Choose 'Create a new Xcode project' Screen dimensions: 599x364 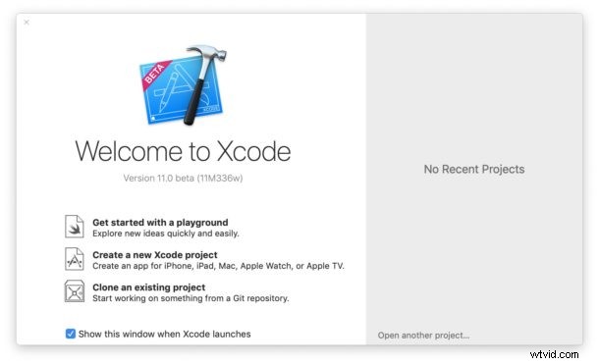coord(155,255)
